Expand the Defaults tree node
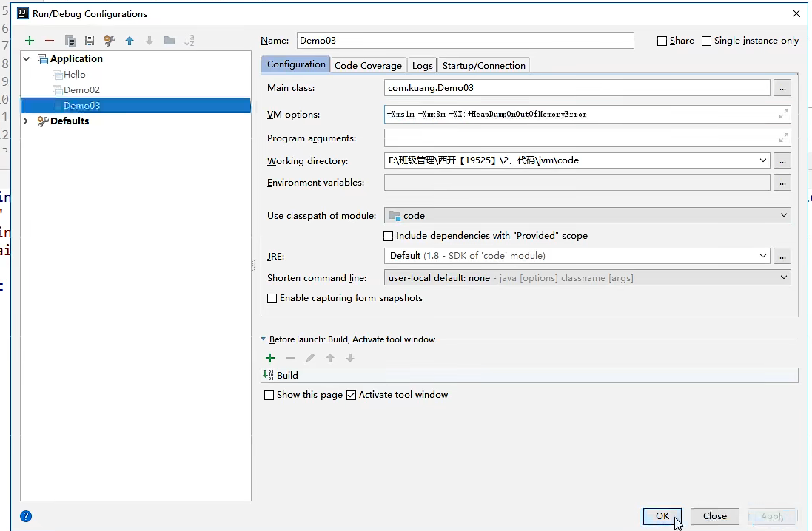 pos(24,121)
